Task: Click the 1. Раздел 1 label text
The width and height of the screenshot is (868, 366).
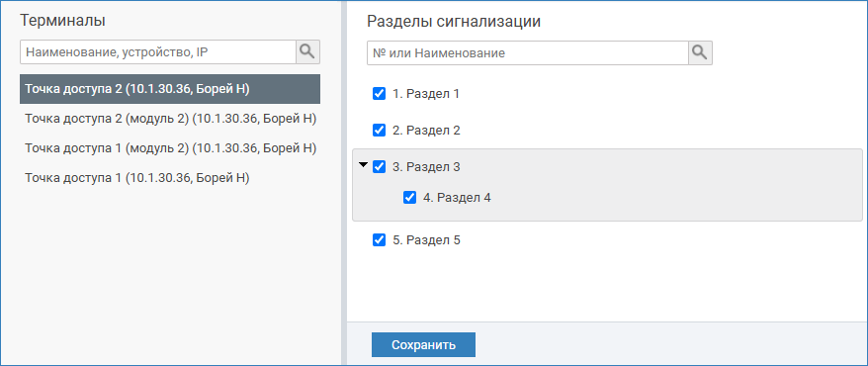Action: pos(426,94)
